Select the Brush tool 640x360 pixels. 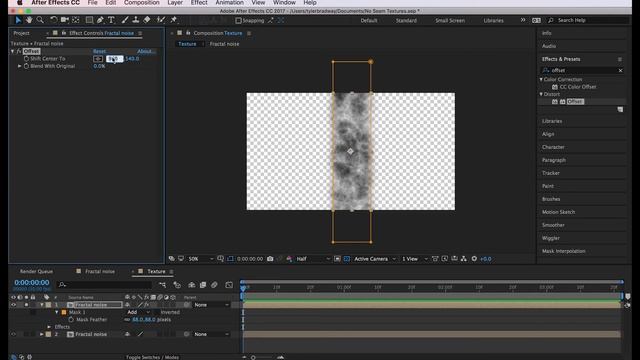(x=125, y=20)
